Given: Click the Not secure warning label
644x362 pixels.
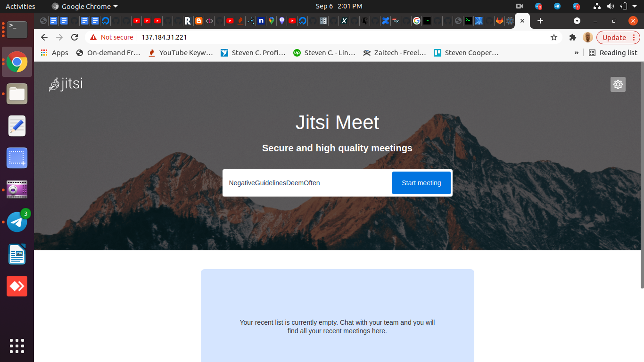Looking at the screenshot, I should coord(111,37).
